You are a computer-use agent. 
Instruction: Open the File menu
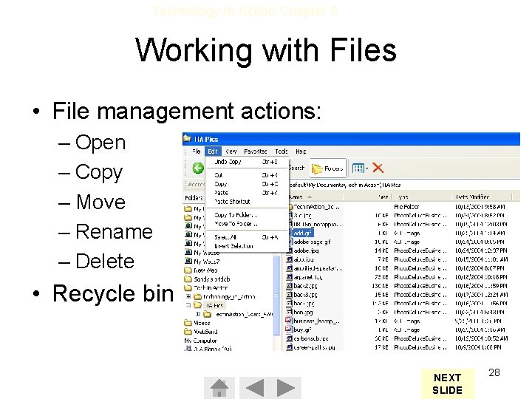(x=196, y=151)
